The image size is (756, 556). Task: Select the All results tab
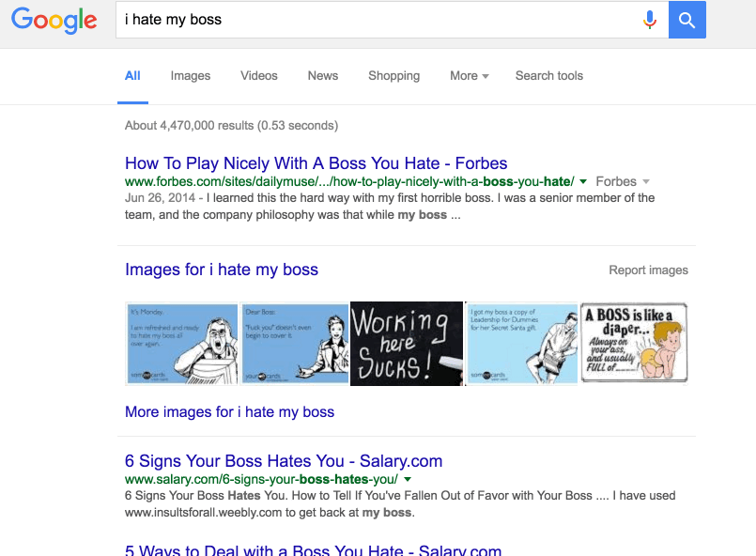click(x=132, y=75)
